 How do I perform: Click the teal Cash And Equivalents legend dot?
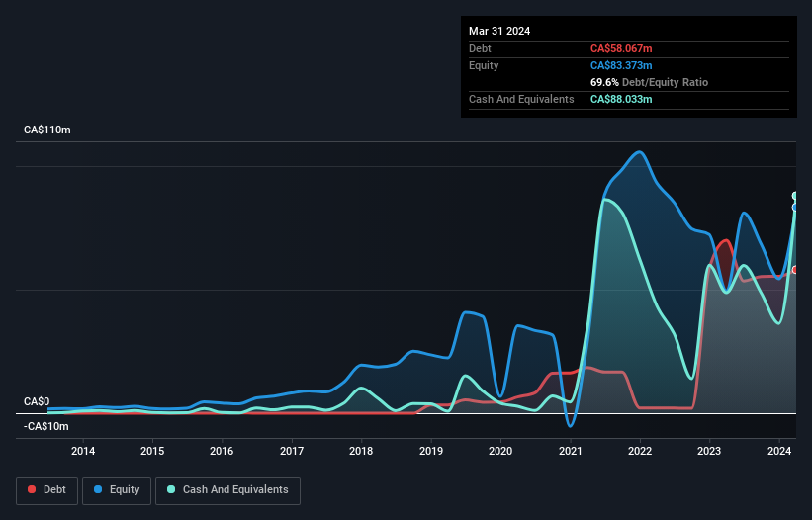point(171,489)
